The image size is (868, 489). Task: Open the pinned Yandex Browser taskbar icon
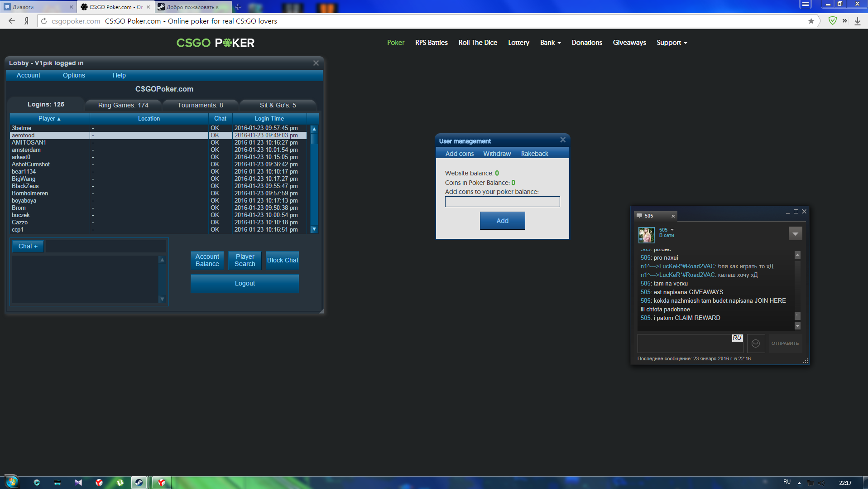[x=99, y=483]
